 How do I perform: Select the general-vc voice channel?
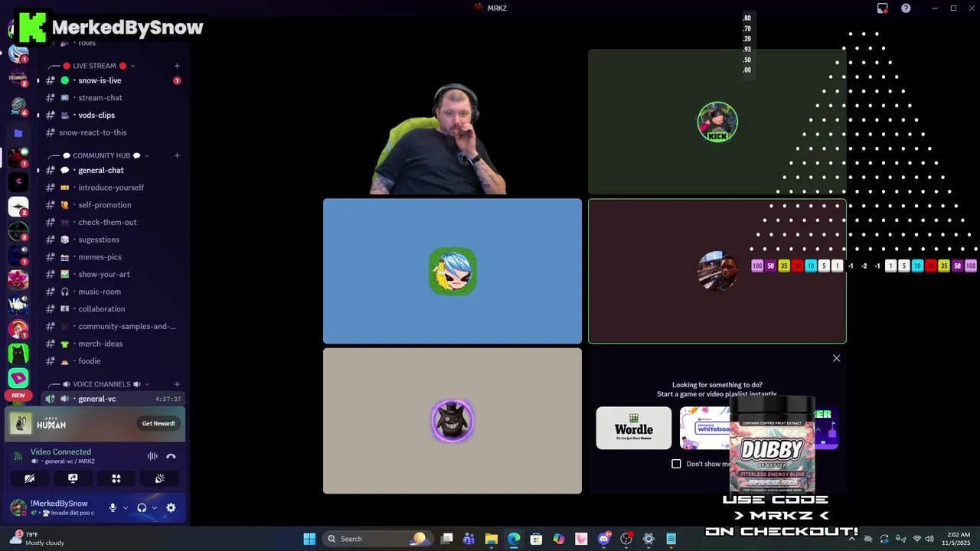[113, 399]
